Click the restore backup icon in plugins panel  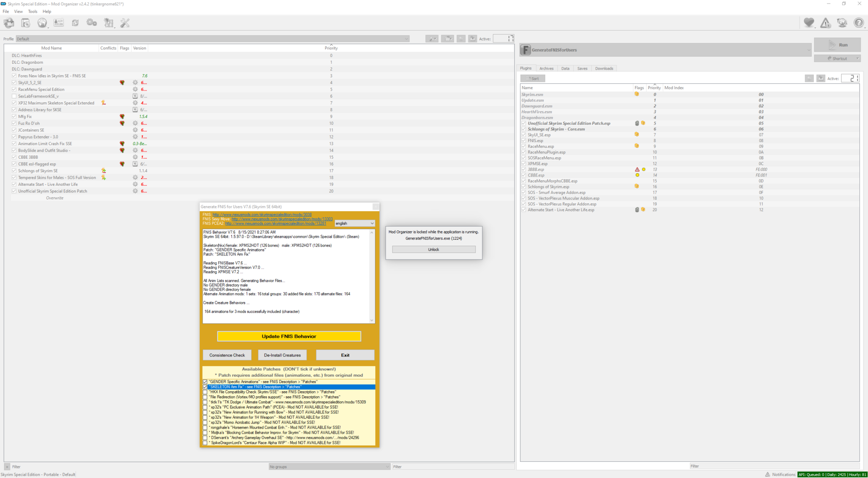(x=809, y=78)
